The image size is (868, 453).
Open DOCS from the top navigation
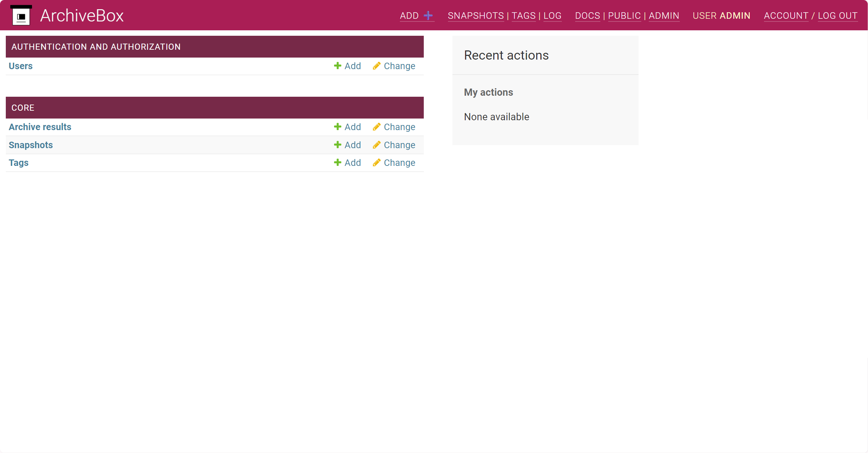point(587,16)
